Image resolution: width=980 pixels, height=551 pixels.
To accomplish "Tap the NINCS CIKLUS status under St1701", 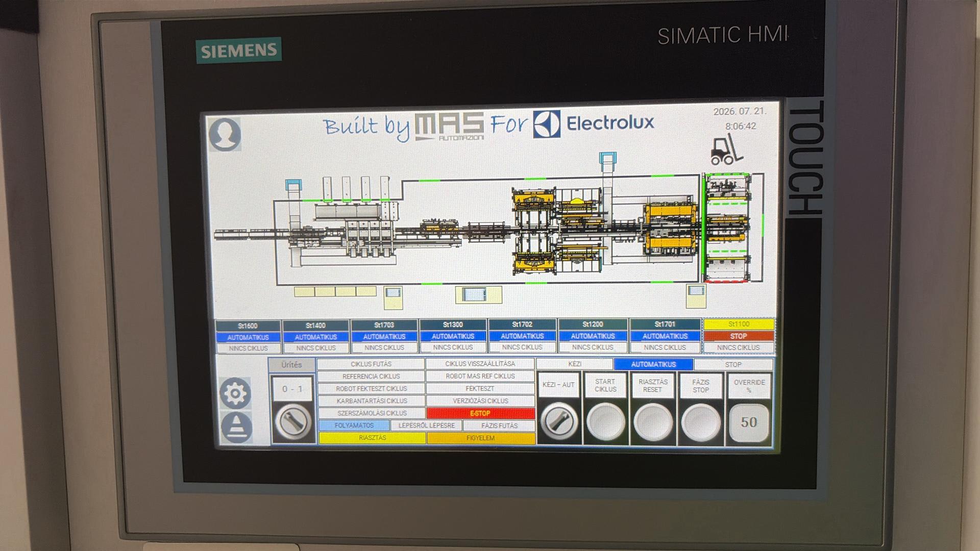I will tap(665, 347).
